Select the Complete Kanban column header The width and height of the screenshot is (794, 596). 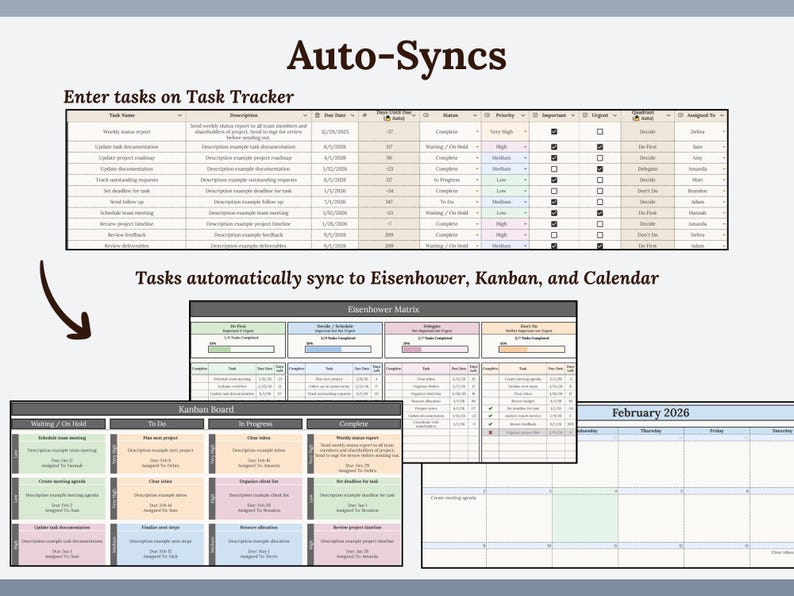[353, 424]
